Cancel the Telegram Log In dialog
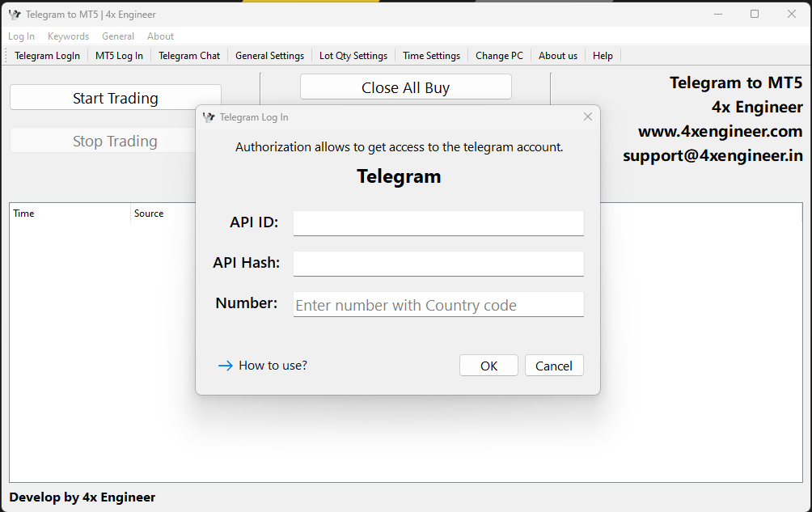This screenshot has width=812, height=512. [554, 366]
